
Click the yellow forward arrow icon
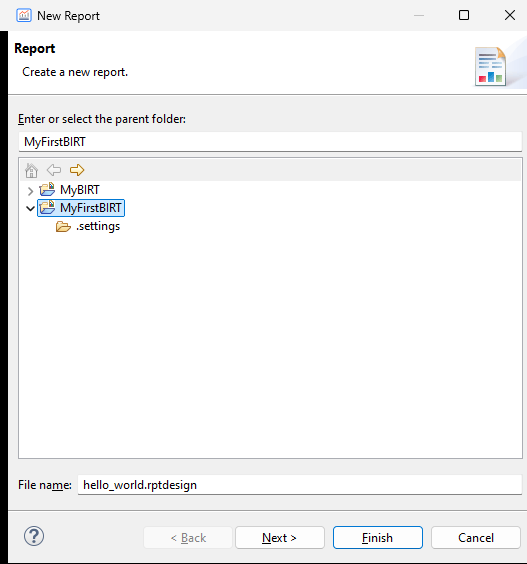point(77,170)
